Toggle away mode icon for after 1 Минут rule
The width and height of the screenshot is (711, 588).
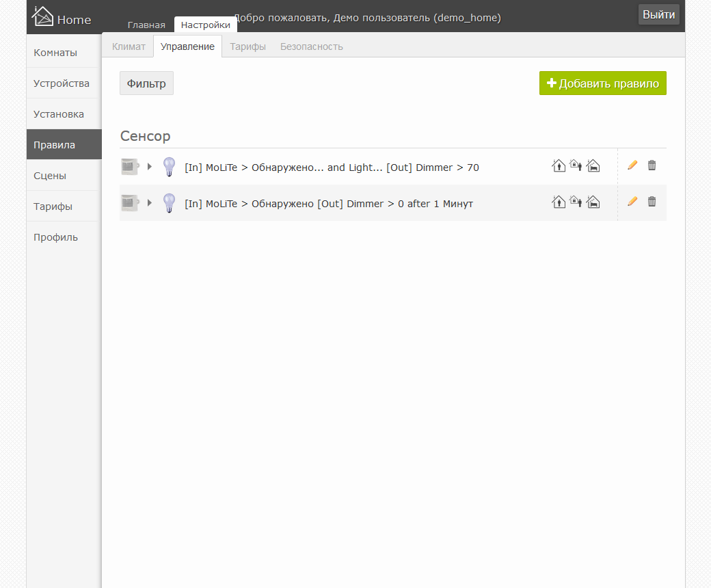coord(576,202)
